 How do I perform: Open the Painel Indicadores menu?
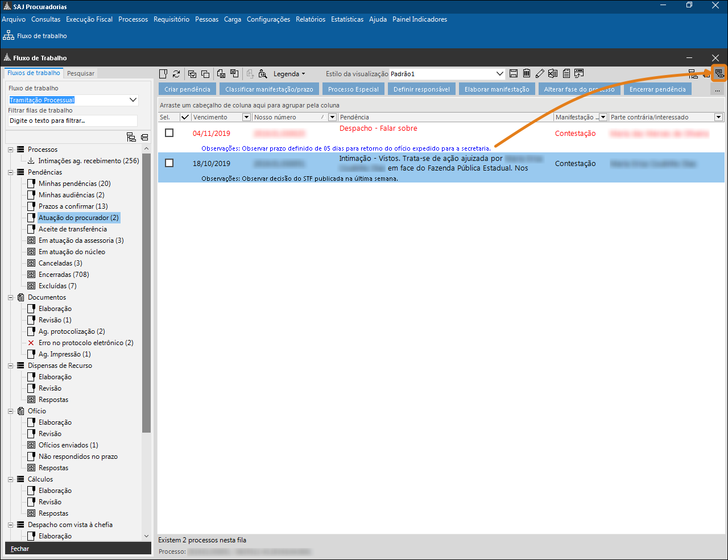click(420, 19)
